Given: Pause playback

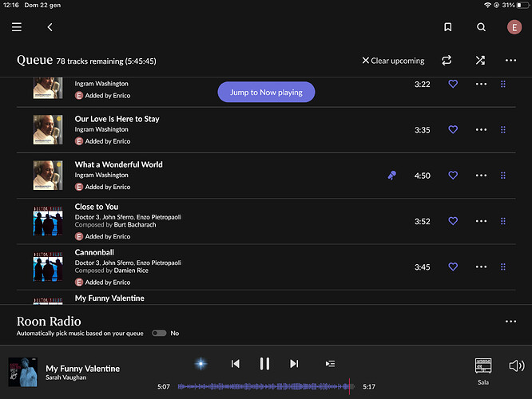Looking at the screenshot, I should tap(264, 364).
